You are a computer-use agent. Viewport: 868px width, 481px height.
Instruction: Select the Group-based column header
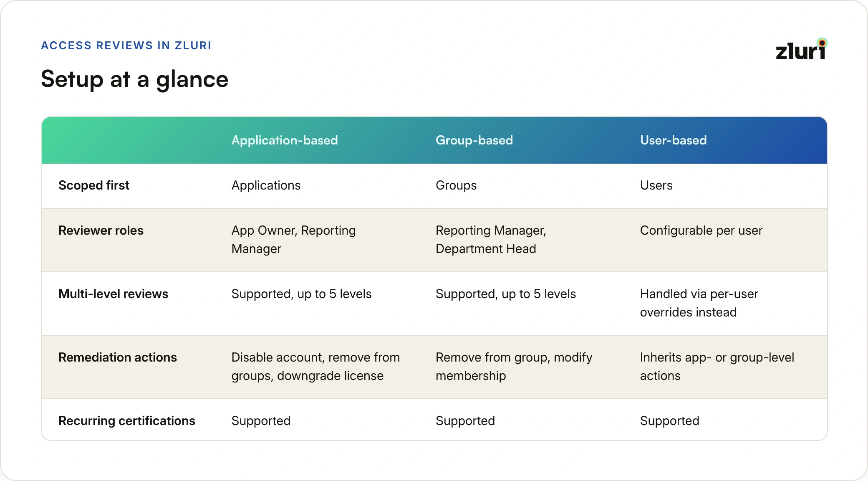(x=474, y=140)
